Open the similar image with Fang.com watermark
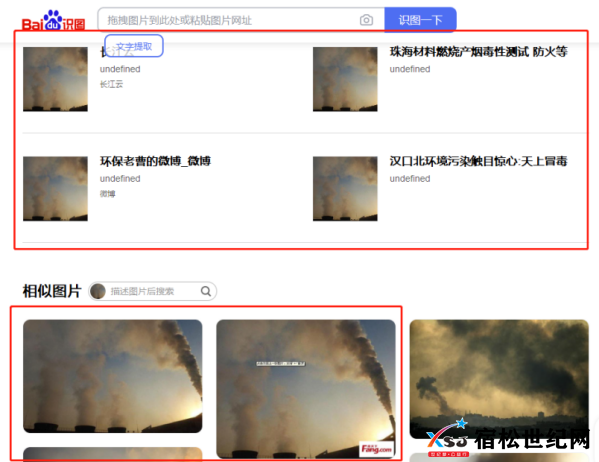599x462 pixels. click(306, 389)
